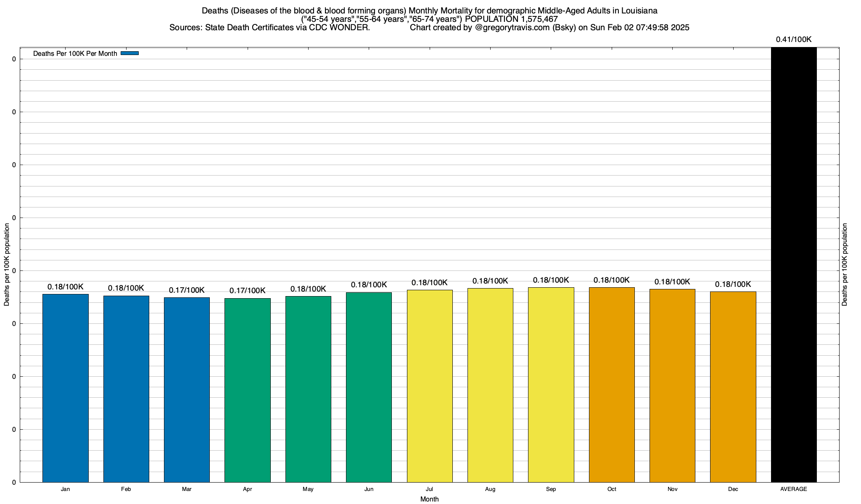861x504 pixels.
Task: Click the July yellow bar
Action: coord(430,386)
